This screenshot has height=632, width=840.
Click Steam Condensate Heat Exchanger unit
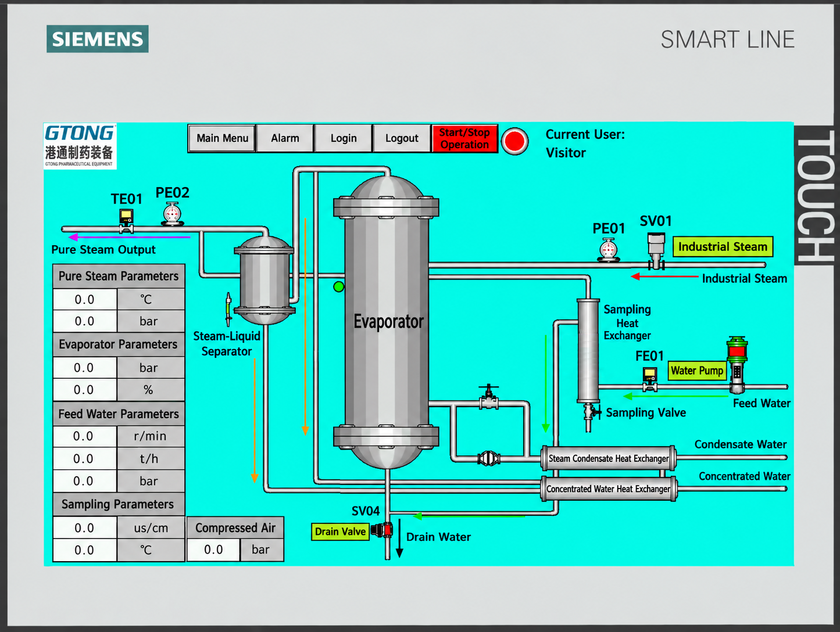[x=609, y=458]
